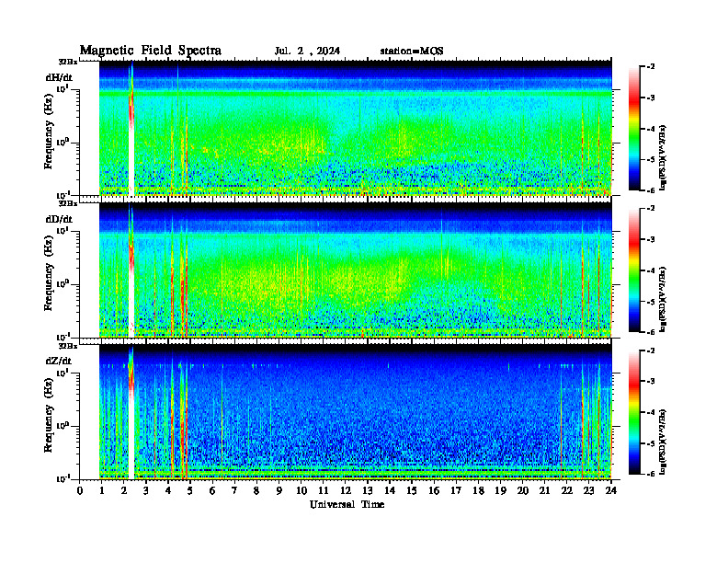Click the "8" tick on the Universal Time axis
This screenshot has width=728, height=563.
256,491
